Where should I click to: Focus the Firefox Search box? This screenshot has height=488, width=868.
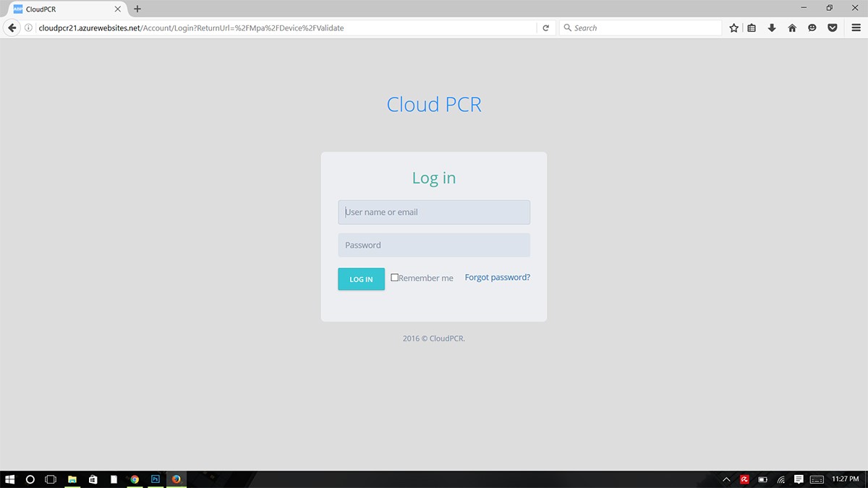coord(640,27)
